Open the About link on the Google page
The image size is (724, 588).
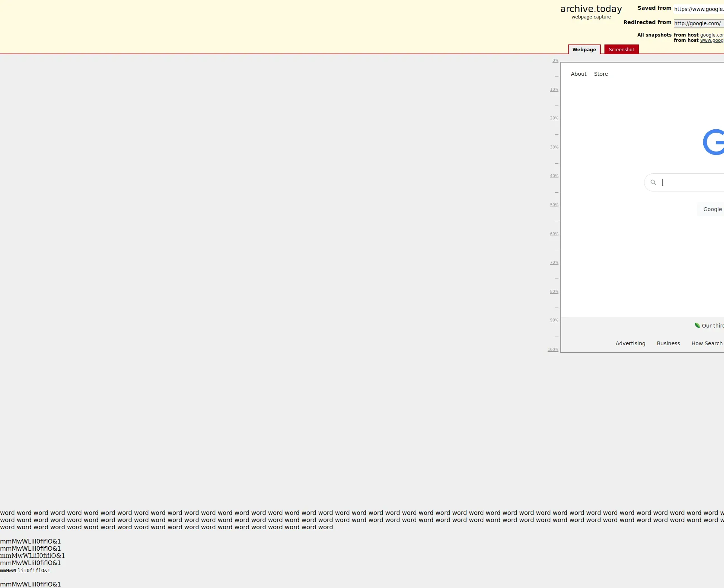(x=578, y=74)
